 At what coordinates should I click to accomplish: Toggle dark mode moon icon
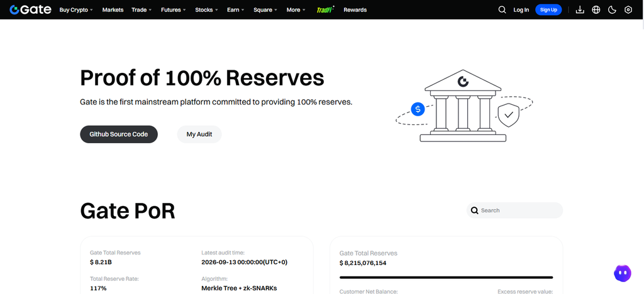[x=612, y=10]
